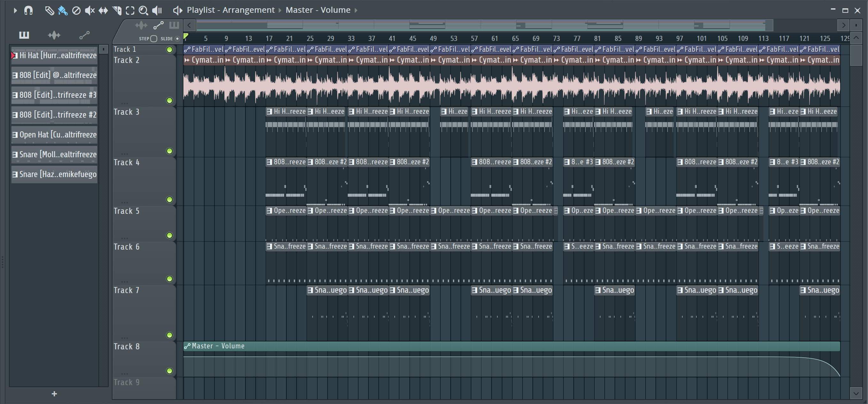Select Track 9 header
The width and height of the screenshot is (868, 404).
coord(144,388)
